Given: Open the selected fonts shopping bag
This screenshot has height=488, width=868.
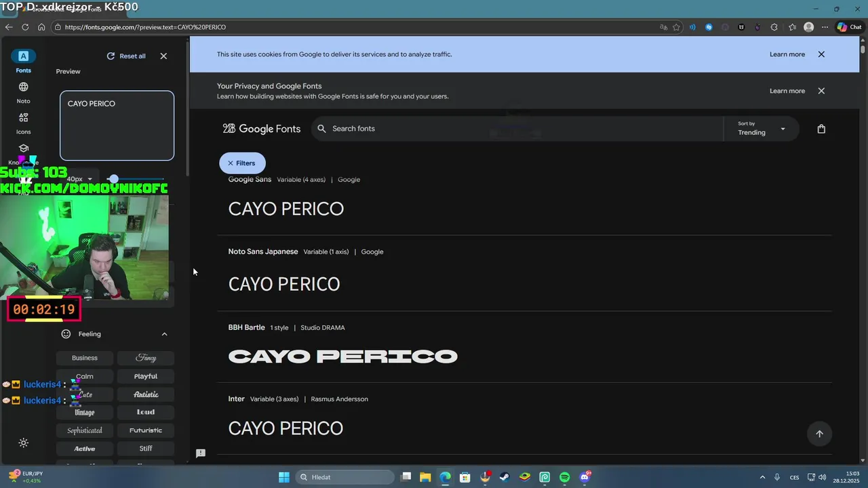Looking at the screenshot, I should click(821, 129).
